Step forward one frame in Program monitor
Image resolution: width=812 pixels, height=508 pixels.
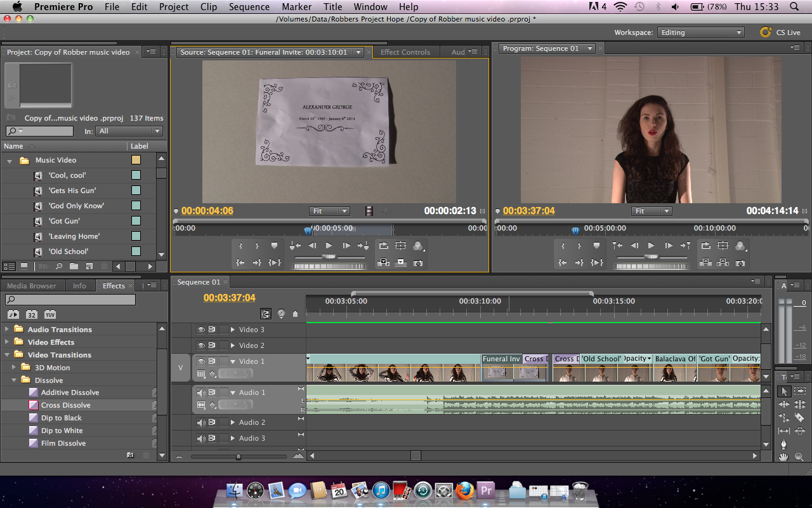669,246
